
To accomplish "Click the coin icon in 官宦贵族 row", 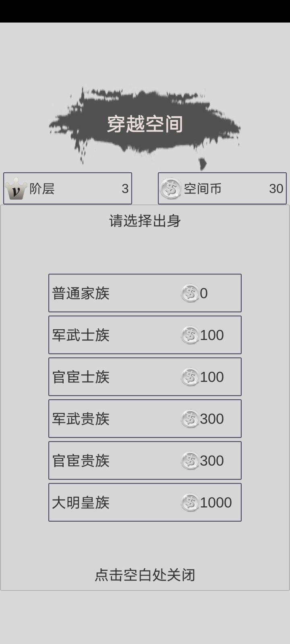I will [190, 461].
